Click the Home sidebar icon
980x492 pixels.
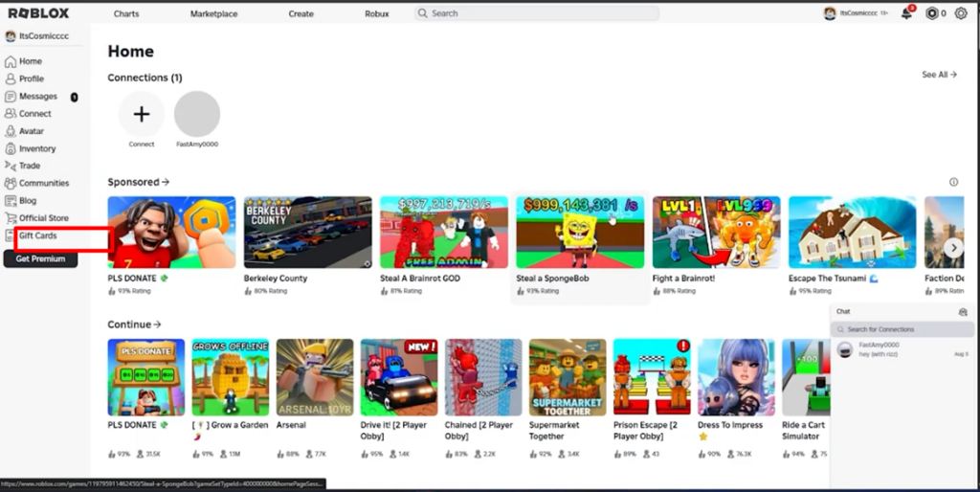point(11,61)
